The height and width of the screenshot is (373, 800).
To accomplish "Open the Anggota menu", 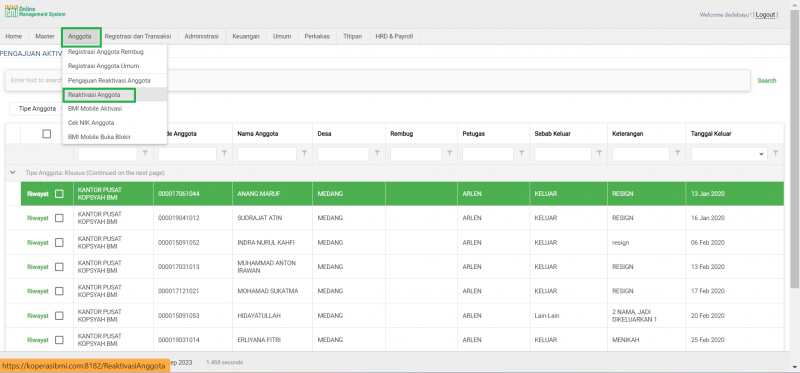I will point(81,37).
